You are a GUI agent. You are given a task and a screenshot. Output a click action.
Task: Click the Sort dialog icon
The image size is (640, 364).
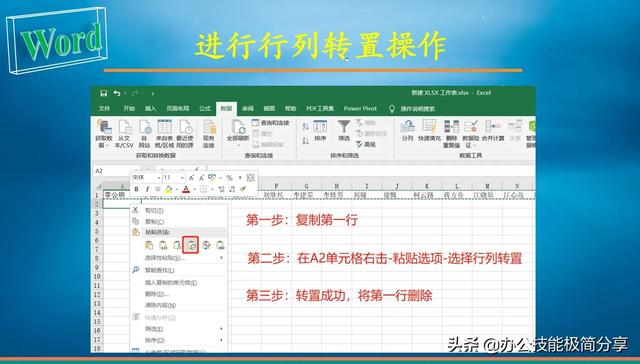[x=320, y=127]
